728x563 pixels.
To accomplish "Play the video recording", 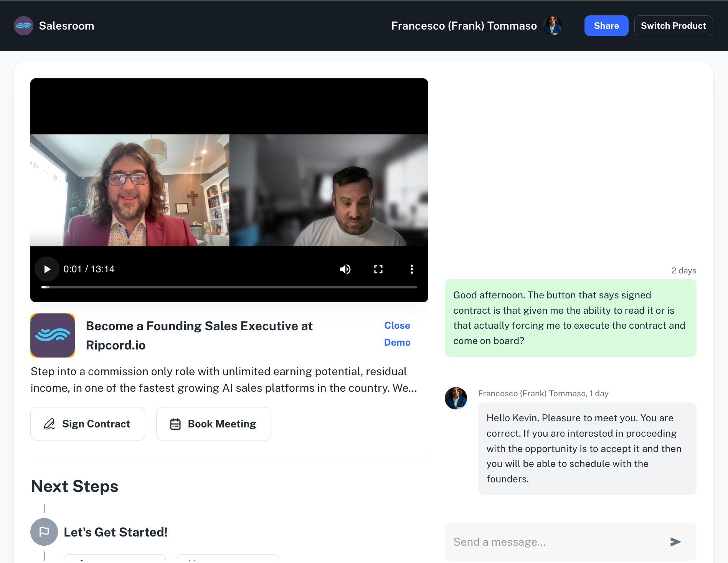I will [x=47, y=269].
